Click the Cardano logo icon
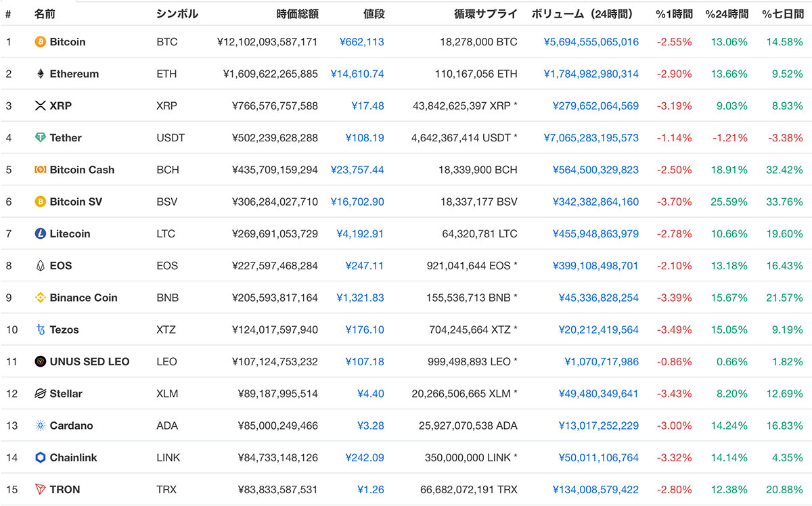Viewport: 812px width, 506px height. coord(41,425)
